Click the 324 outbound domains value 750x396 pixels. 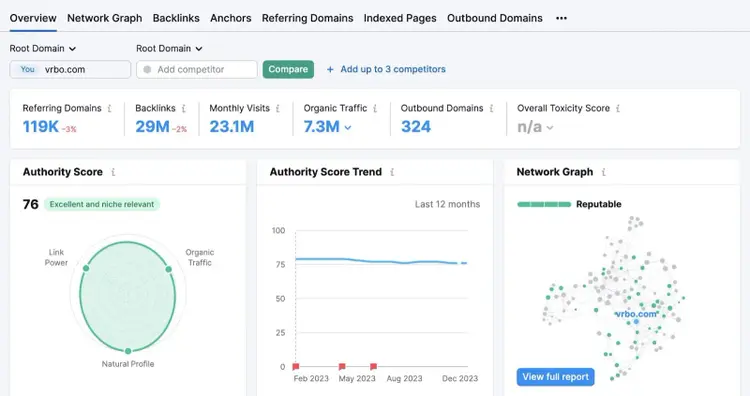(416, 127)
